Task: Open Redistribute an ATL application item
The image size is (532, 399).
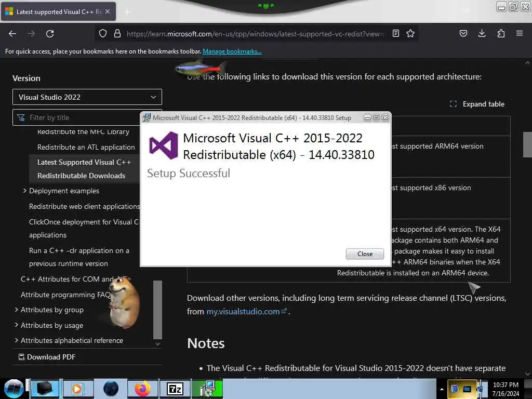Action: (x=86, y=147)
